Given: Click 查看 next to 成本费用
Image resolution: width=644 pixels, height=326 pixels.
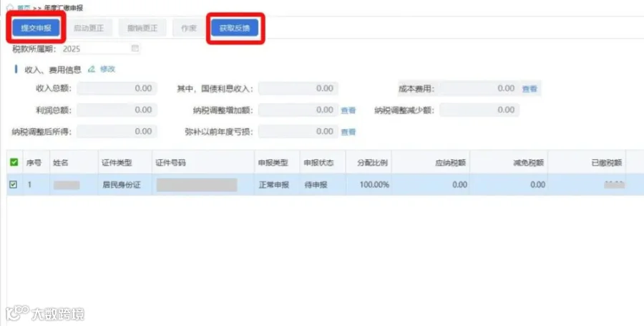Looking at the screenshot, I should pos(530,89).
